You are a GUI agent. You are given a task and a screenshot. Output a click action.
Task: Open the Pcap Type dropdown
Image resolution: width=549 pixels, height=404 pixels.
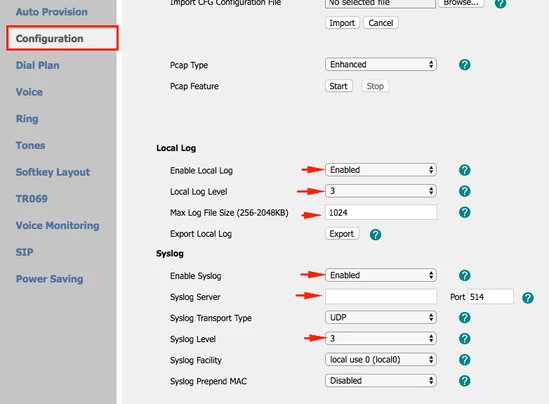click(381, 64)
